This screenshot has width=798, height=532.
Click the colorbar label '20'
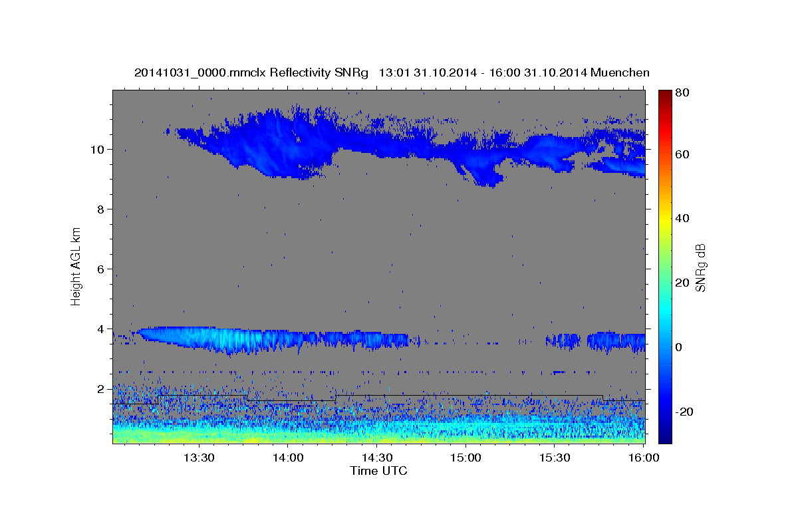point(682,283)
